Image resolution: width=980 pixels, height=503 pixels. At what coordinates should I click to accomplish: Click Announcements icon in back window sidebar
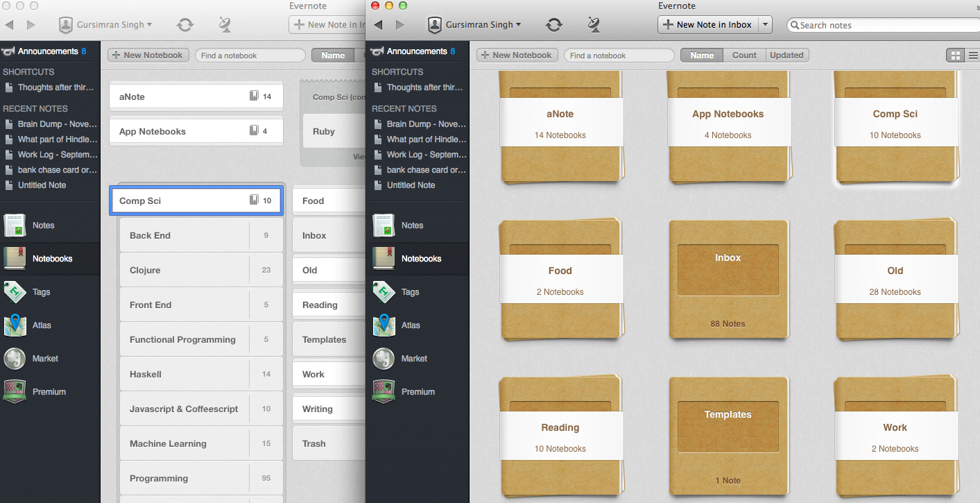(x=8, y=51)
